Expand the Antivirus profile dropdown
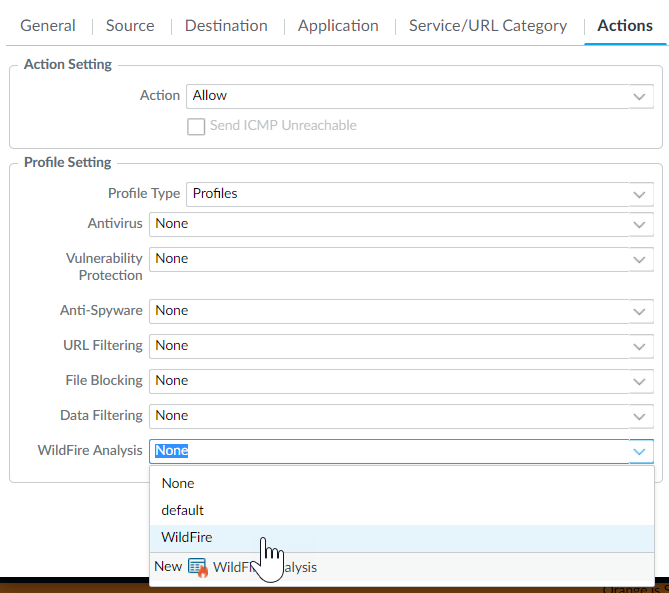Screen dimensions: 669x593 (x=640, y=224)
